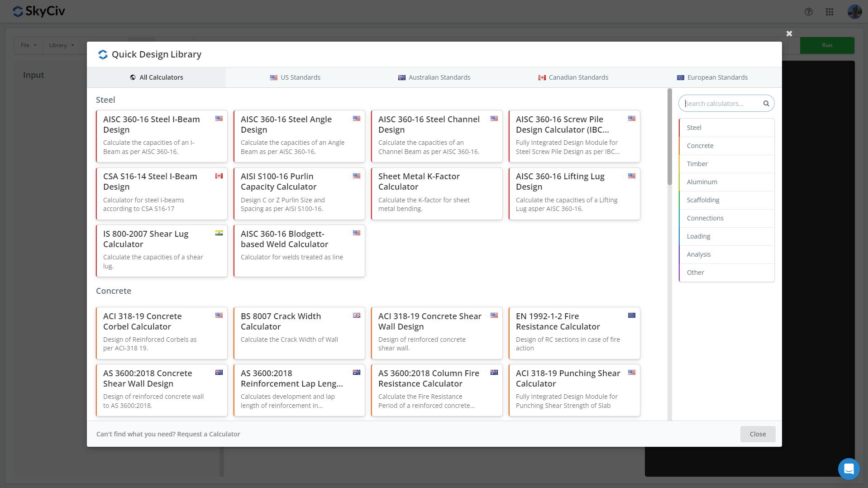Screen dimensions: 868x488
Task: Expand the File dropdown menu
Action: (29, 45)
